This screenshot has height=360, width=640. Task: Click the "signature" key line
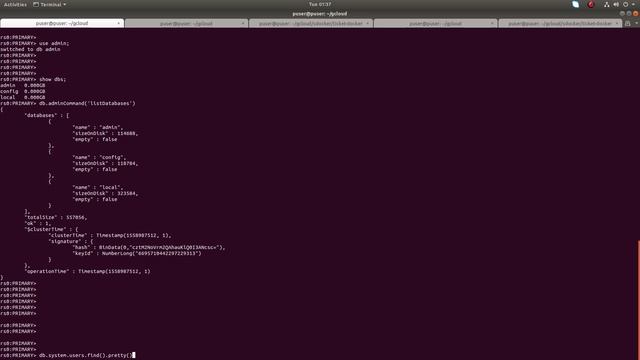71,241
